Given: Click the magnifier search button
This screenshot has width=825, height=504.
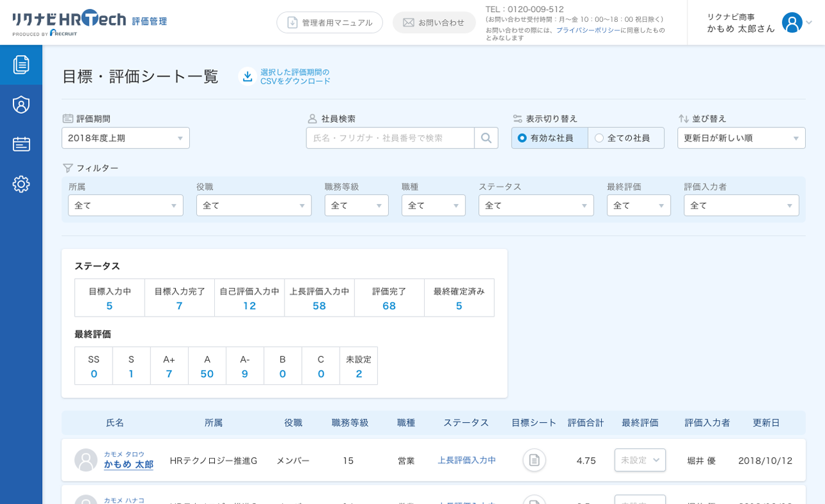Looking at the screenshot, I should point(486,138).
